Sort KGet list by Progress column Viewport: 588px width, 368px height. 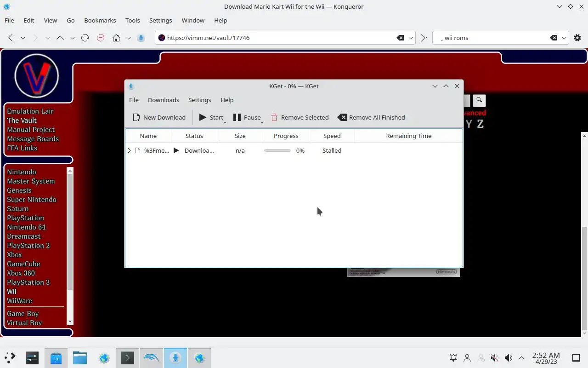(x=286, y=136)
